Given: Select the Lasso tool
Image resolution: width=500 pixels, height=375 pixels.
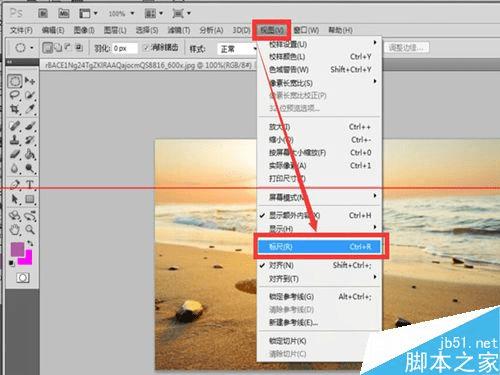Looking at the screenshot, I should [x=15, y=95].
